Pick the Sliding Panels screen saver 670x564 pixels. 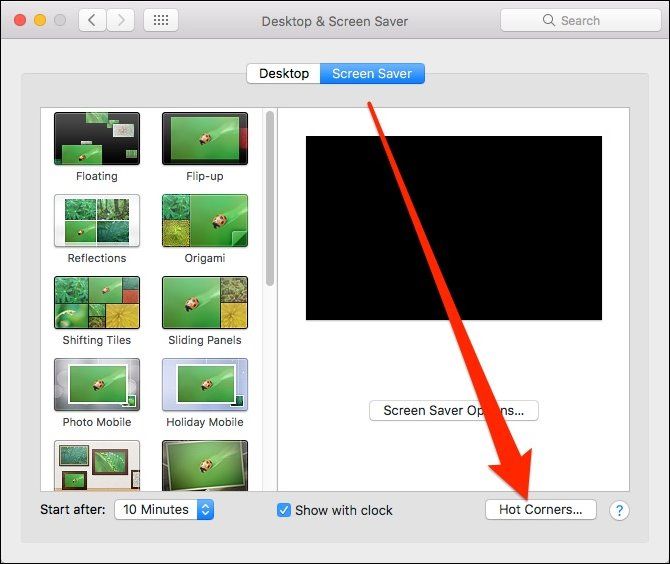click(x=205, y=303)
